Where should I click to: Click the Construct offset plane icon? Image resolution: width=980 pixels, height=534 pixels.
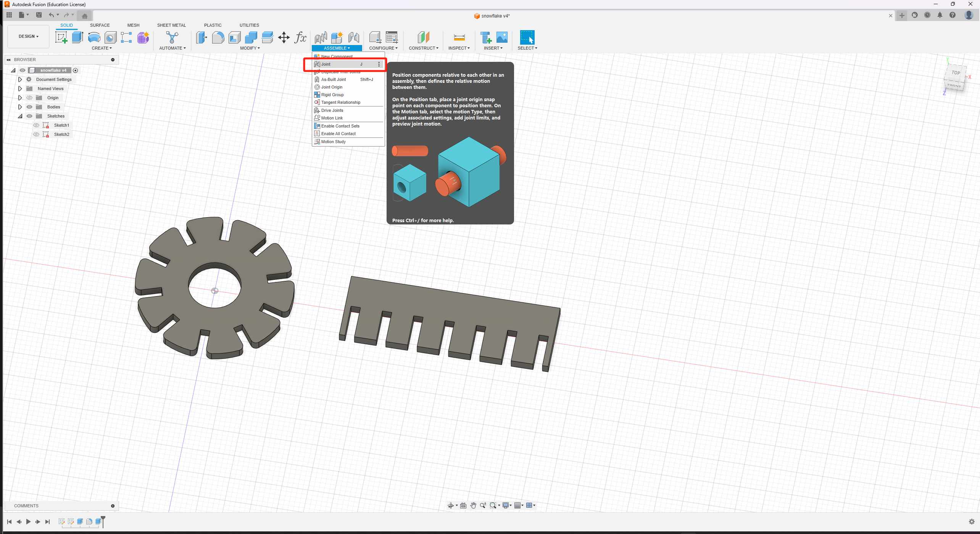pos(423,37)
